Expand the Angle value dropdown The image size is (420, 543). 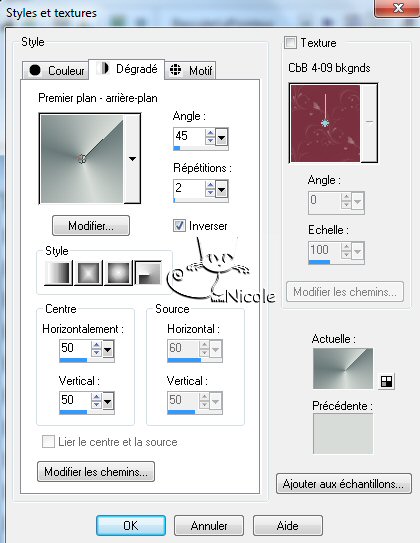[222, 138]
